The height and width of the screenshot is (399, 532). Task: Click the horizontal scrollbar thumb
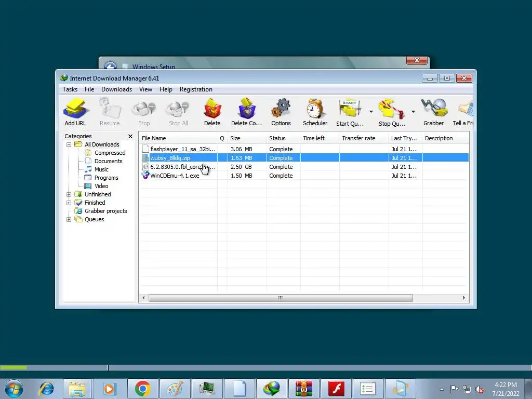281,298
